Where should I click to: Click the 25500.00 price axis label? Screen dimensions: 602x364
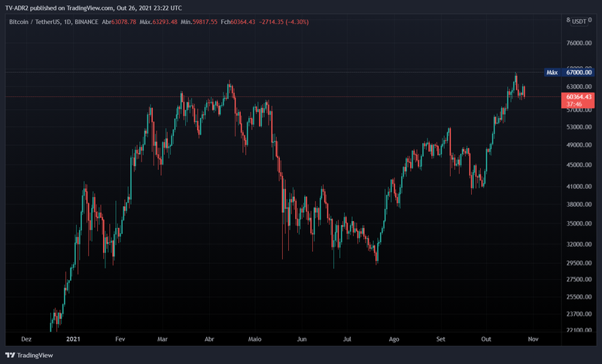click(579, 297)
